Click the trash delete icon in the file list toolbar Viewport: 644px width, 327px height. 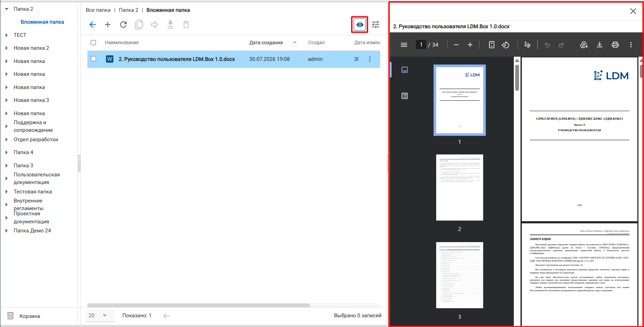coord(186,25)
